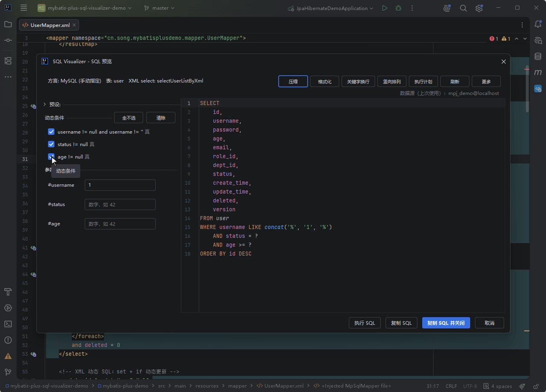Uncheck the username != null condition
Viewport: 546px width, 392px height.
(x=51, y=132)
